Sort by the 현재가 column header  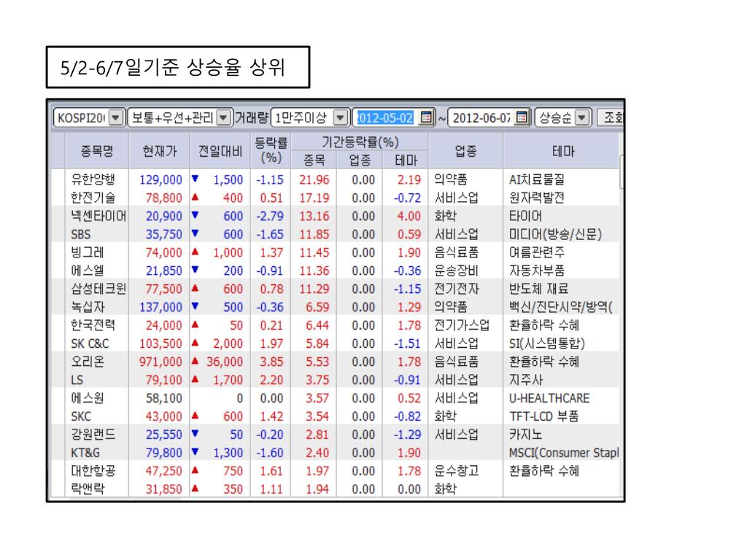(x=159, y=151)
